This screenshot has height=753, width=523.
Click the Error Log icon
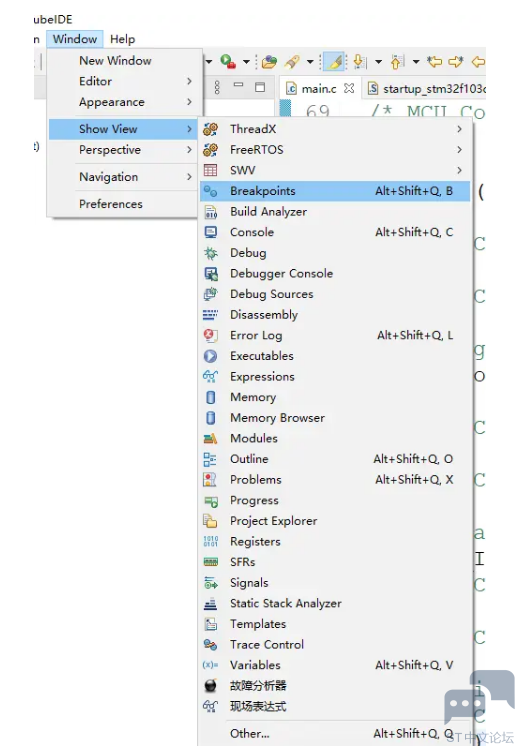point(210,336)
